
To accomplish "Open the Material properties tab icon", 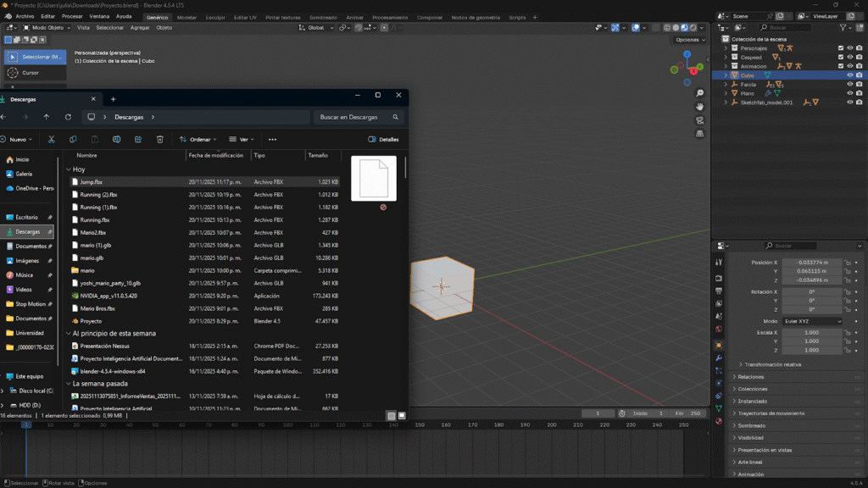I will 719,421.
